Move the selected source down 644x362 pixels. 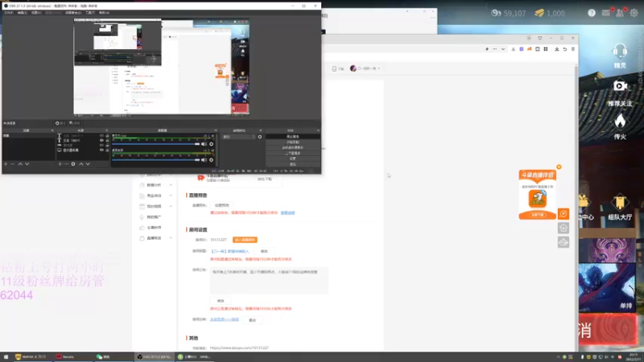(x=88, y=164)
